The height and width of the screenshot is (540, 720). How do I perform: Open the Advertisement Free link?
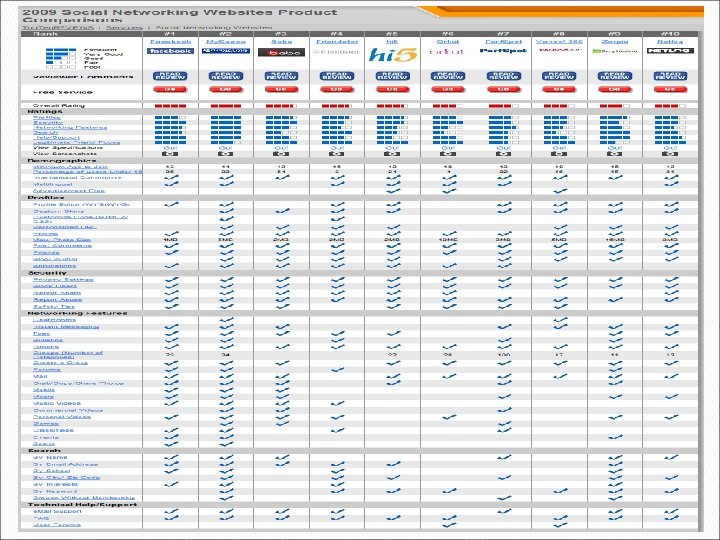(69, 191)
